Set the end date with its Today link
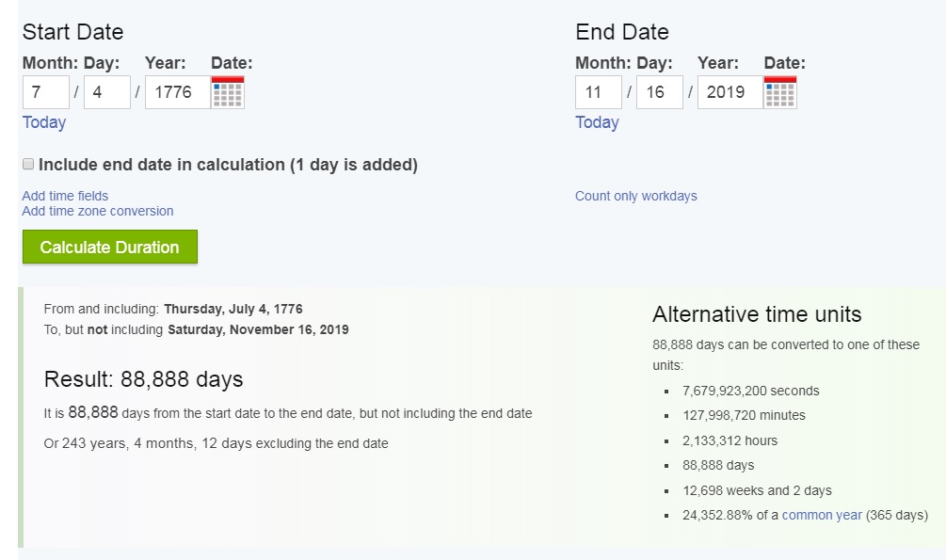 597,122
